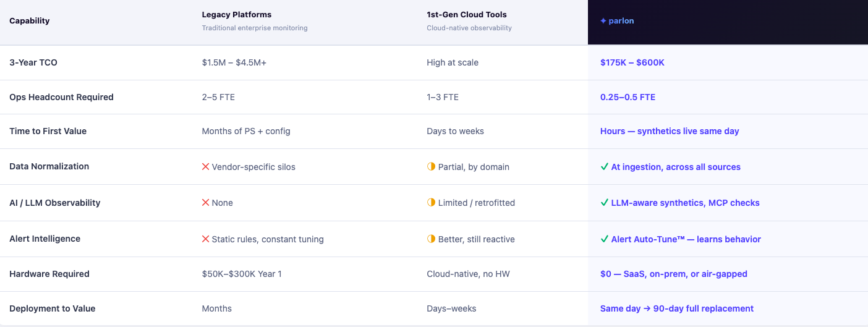The image size is (868, 327).
Task: Select the Data Normalization row label
Action: [x=49, y=167]
